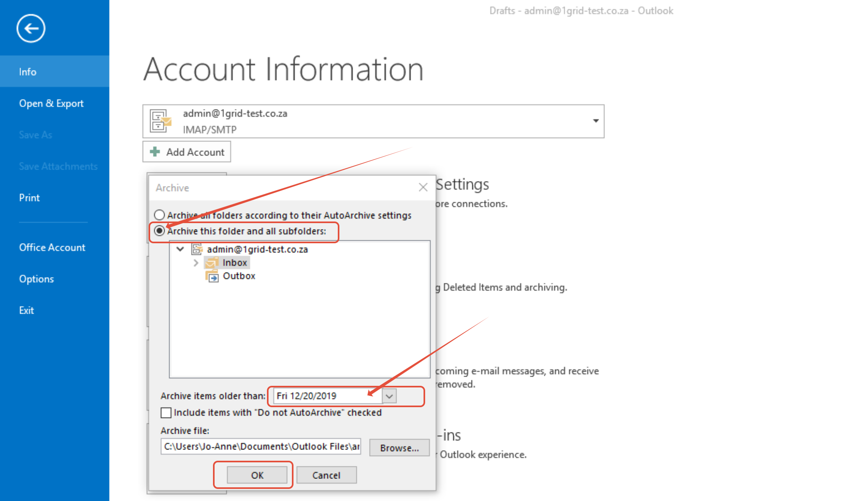
Task: Open the Open & Export menu
Action: tap(51, 104)
